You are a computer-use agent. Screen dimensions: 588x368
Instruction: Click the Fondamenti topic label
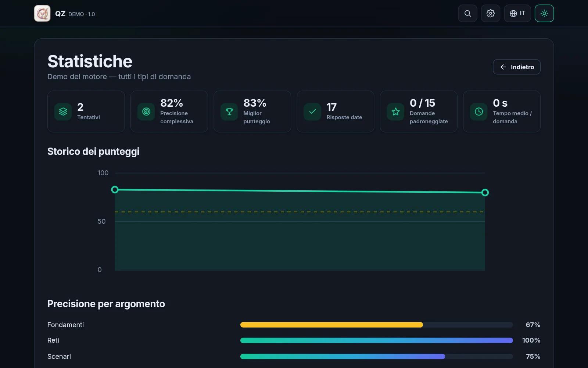(x=65, y=325)
